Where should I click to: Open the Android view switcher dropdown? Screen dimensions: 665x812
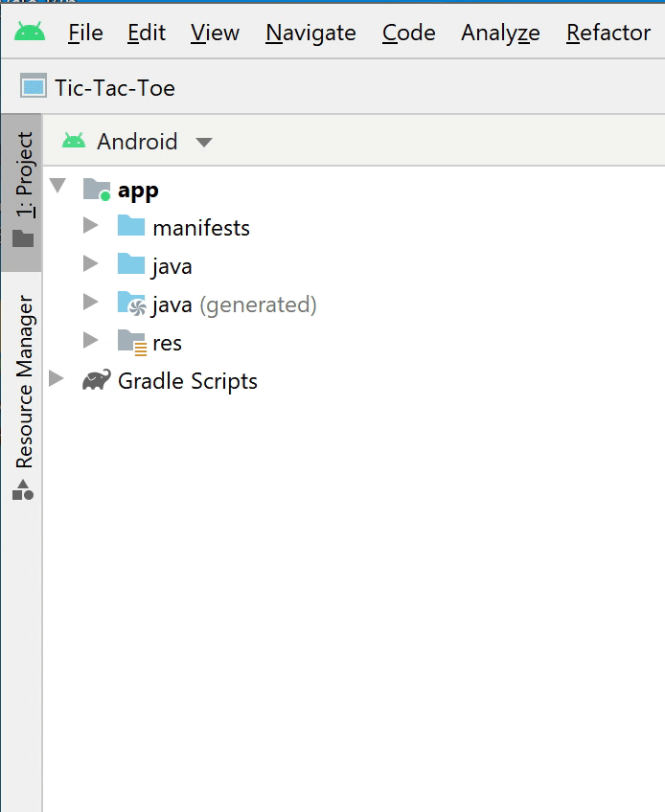(x=201, y=141)
